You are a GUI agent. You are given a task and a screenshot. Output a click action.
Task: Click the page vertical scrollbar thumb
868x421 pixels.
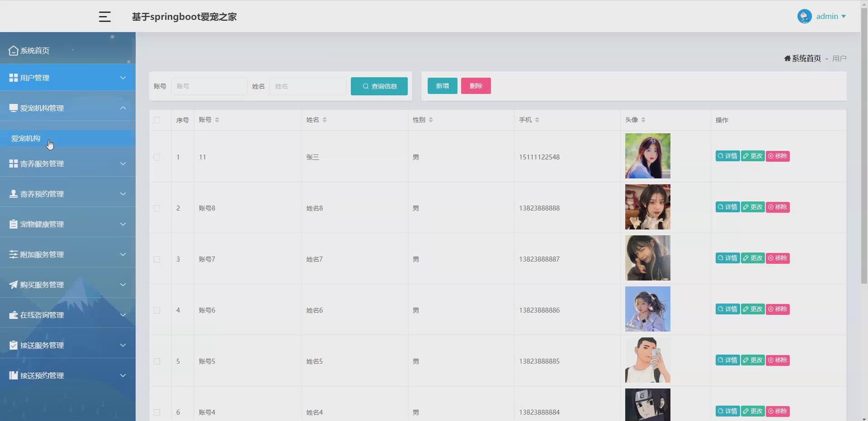pyautogui.click(x=864, y=145)
